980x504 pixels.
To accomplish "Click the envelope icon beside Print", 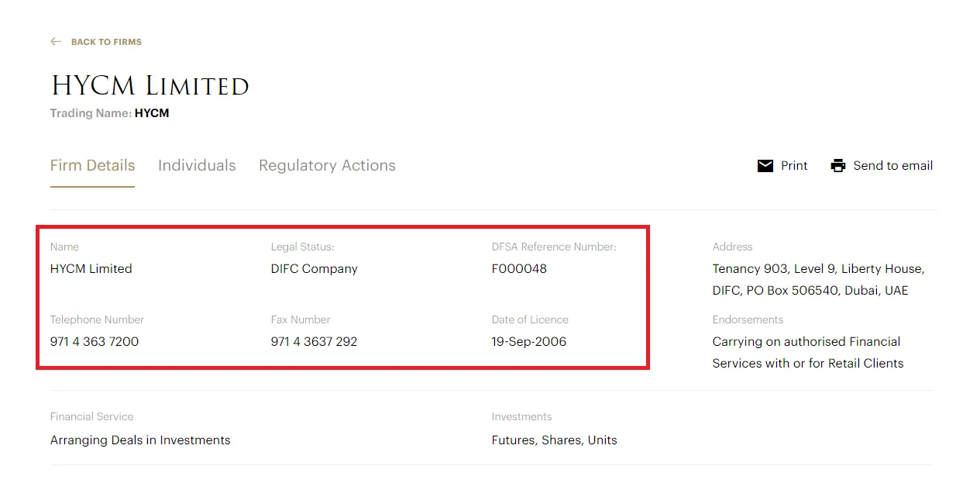I will click(x=765, y=166).
